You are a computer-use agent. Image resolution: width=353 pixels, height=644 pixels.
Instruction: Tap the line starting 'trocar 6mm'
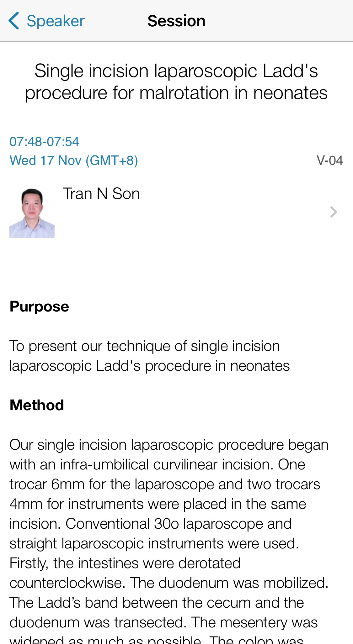point(165,484)
